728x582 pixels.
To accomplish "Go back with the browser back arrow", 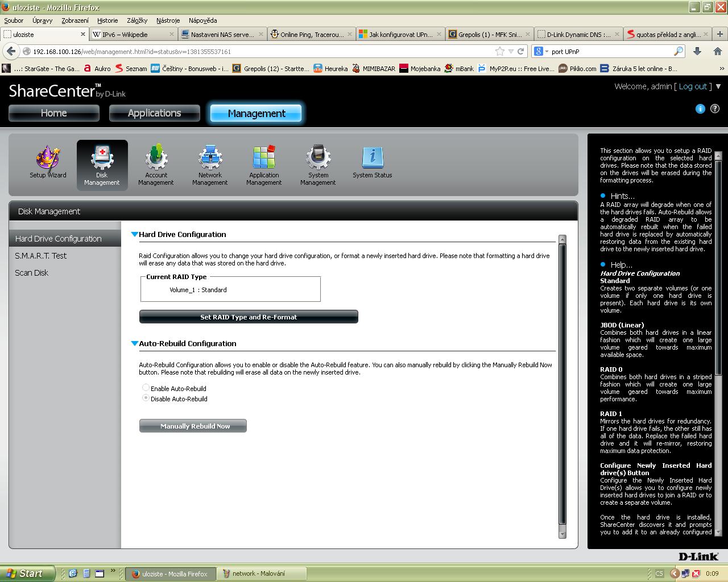I will (x=11, y=51).
